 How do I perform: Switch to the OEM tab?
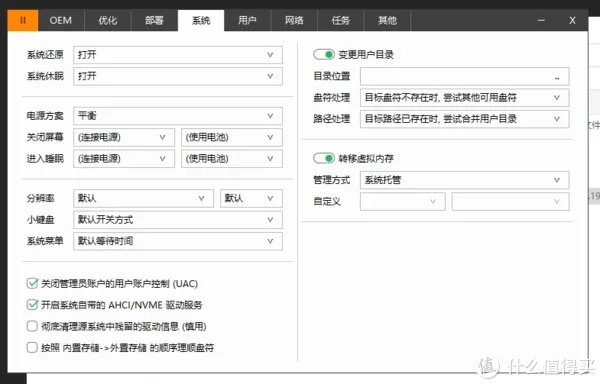61,20
